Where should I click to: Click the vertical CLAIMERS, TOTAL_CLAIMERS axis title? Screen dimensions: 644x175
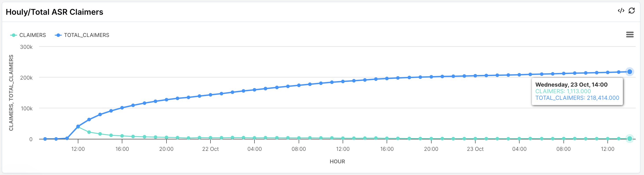click(11, 93)
